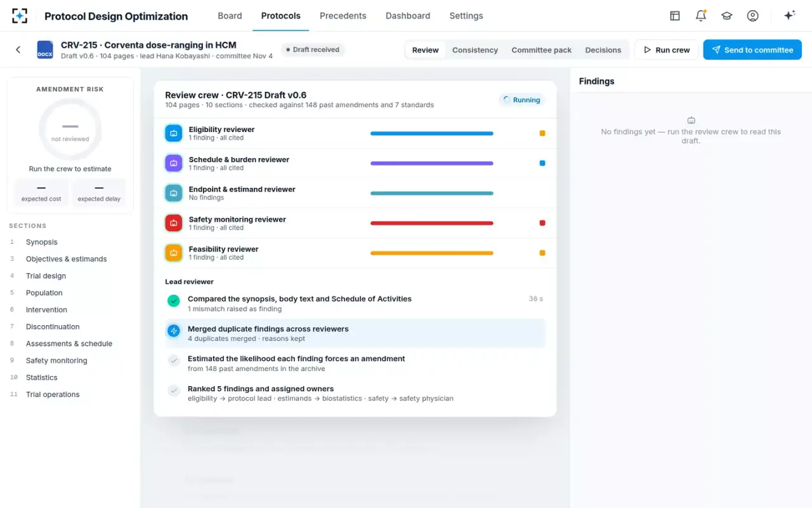
Task: Click the robot icon in the empty Findings panel
Action: pos(691,120)
